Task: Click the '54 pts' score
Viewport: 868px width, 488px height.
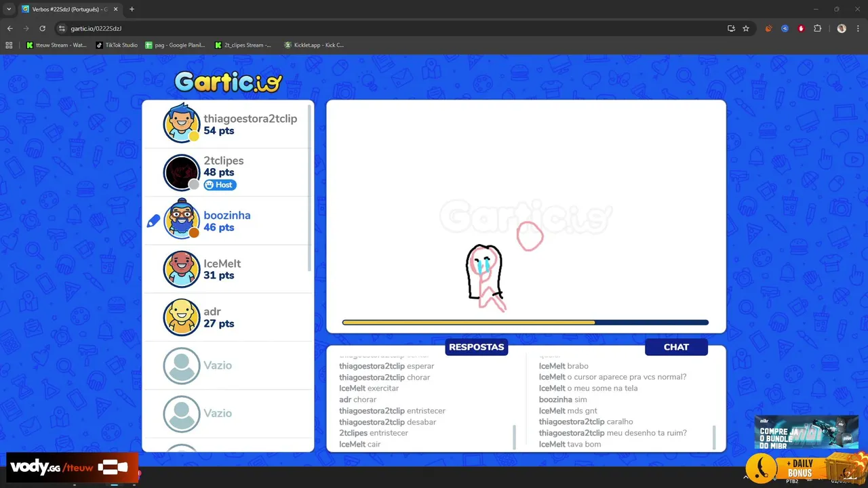Action: pos(219,131)
